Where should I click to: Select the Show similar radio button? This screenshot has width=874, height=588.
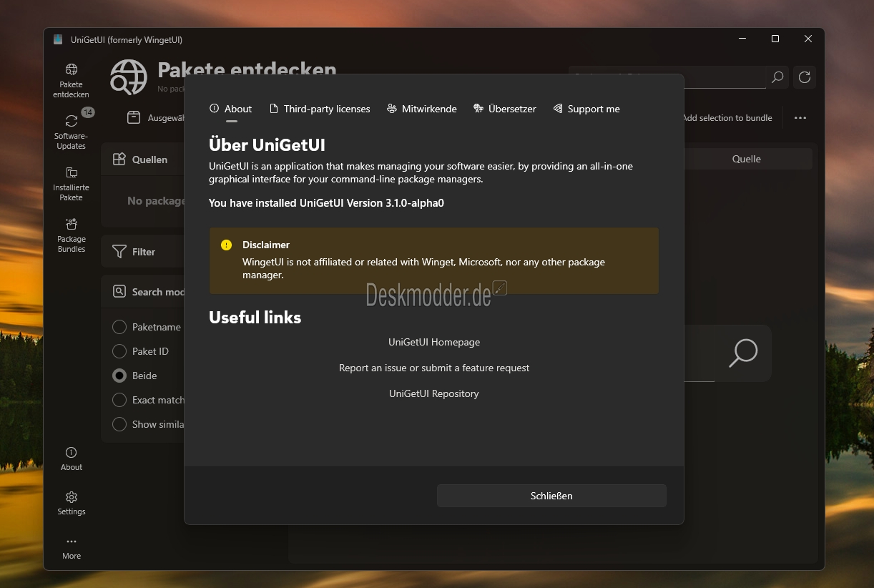[119, 424]
